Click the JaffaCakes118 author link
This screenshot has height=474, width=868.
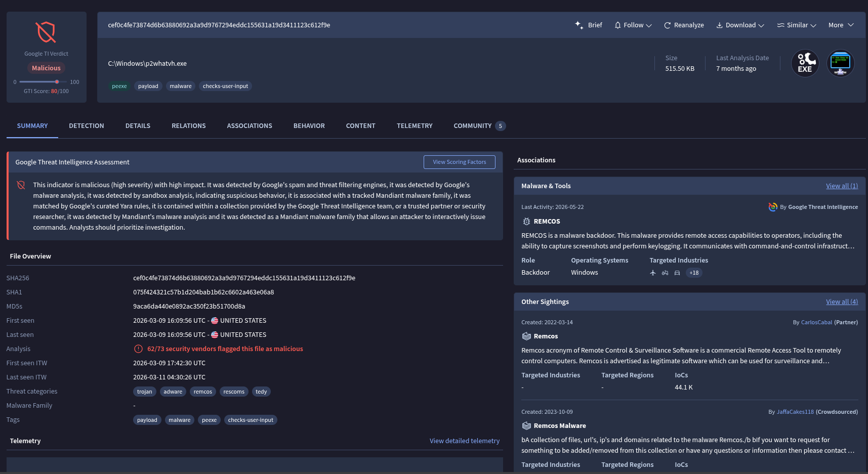click(795, 412)
